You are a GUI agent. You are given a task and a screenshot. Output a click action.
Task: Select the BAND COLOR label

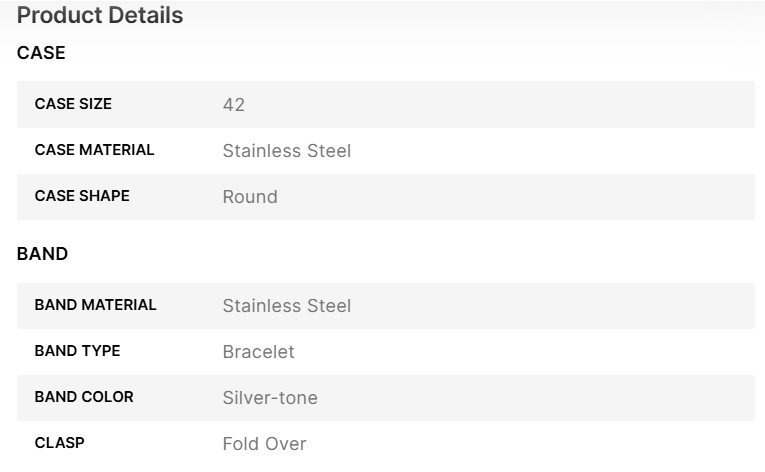(84, 397)
